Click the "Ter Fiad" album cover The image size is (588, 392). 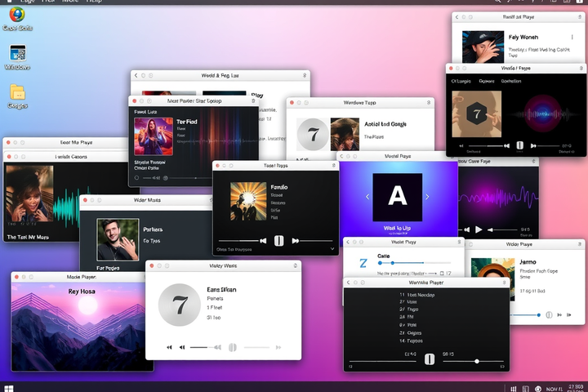[x=154, y=136]
